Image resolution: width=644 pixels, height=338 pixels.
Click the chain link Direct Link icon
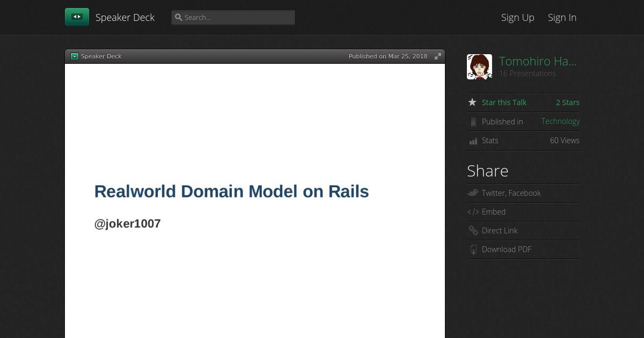[x=473, y=231]
